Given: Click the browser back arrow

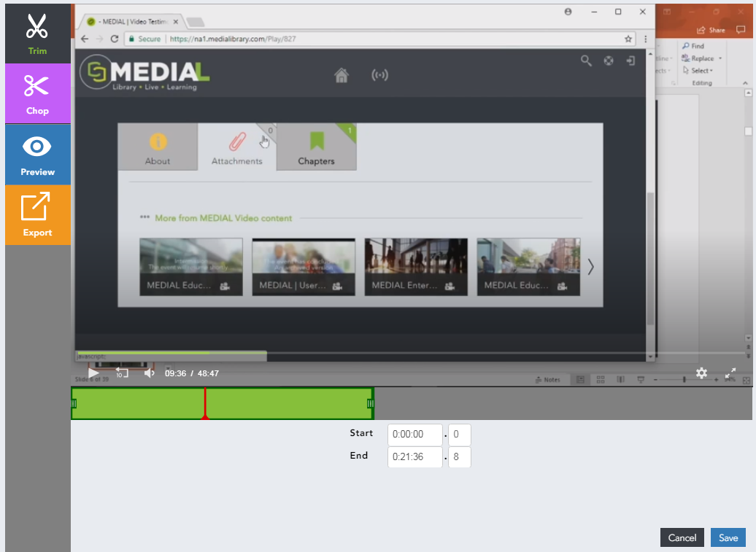Looking at the screenshot, I should pos(85,39).
